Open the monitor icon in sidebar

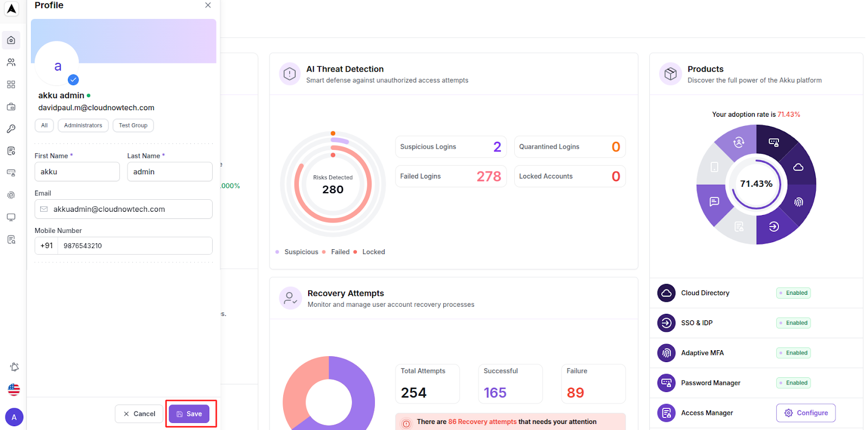[x=11, y=217]
